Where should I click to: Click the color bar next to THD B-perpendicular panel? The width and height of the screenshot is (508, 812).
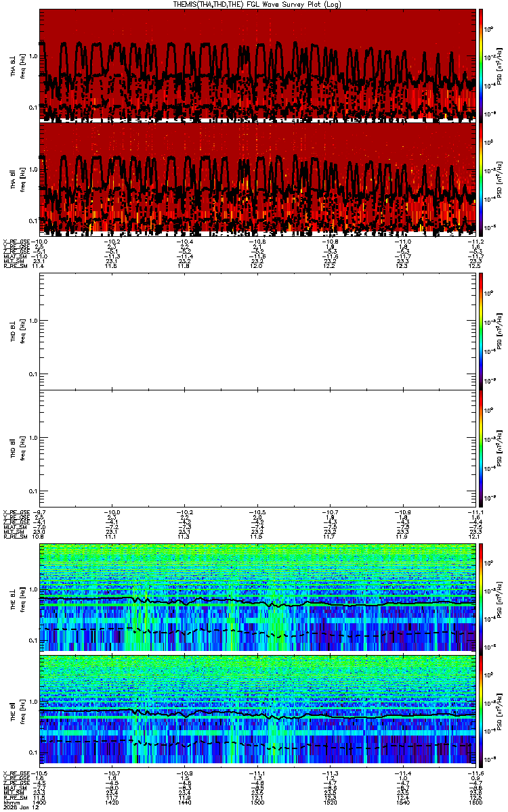tap(482, 332)
